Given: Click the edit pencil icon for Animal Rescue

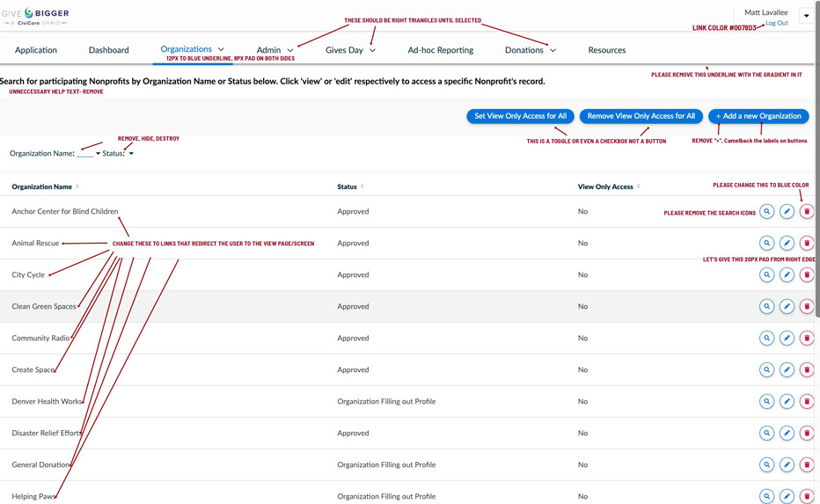Looking at the screenshot, I should pyautogui.click(x=787, y=244).
